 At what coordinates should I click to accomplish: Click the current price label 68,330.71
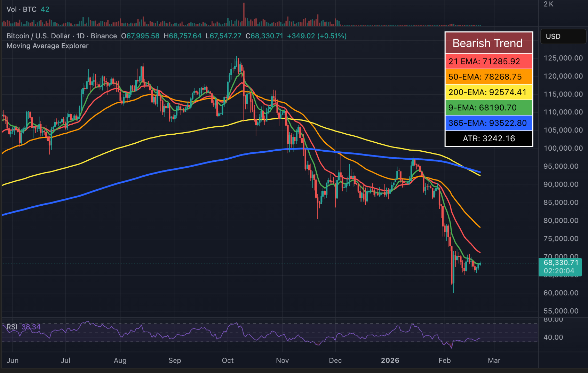[x=561, y=263]
